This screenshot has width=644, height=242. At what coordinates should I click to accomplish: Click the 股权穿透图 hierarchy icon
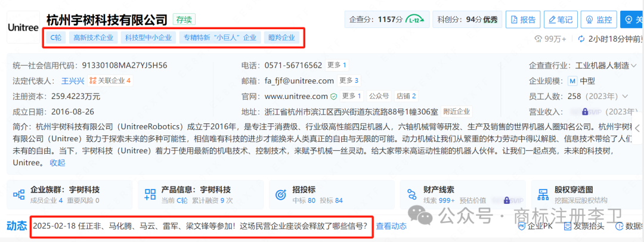pos(543,194)
